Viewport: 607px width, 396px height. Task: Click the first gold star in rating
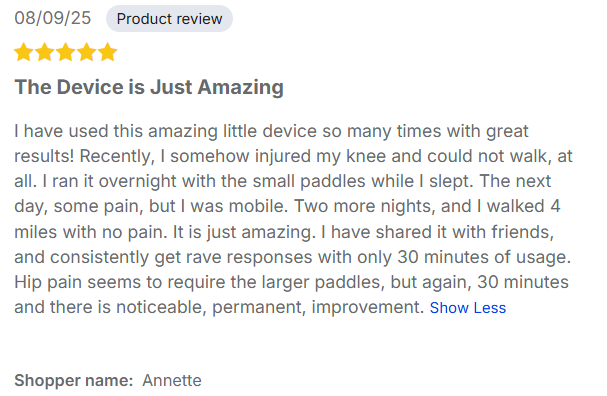point(24,52)
